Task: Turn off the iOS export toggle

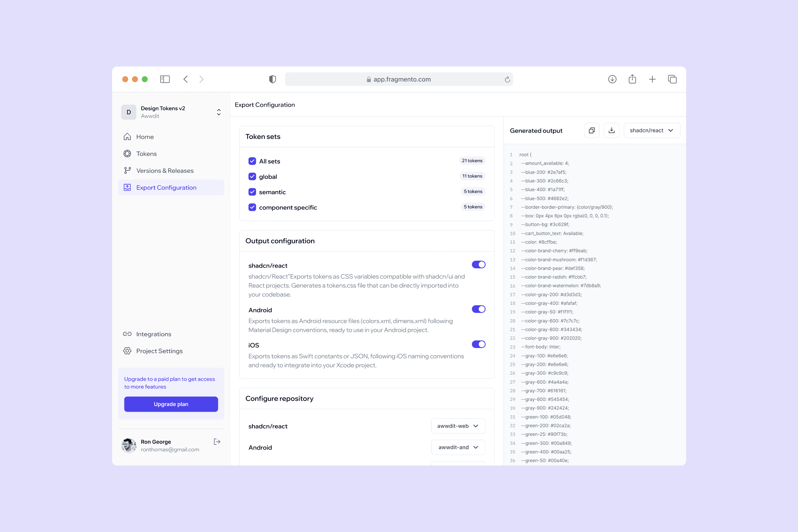Action: [478, 344]
